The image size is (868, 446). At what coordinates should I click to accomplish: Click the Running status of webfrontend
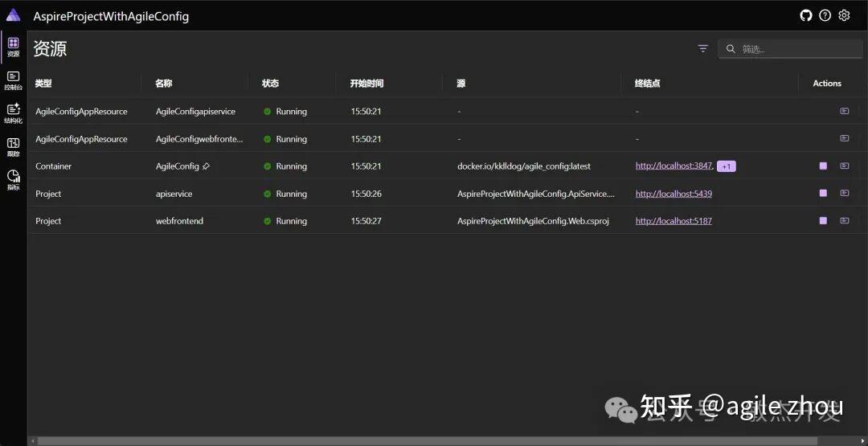(285, 221)
